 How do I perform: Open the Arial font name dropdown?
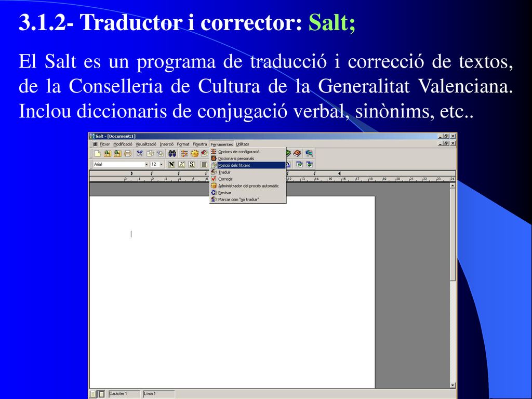pyautogui.click(x=147, y=164)
